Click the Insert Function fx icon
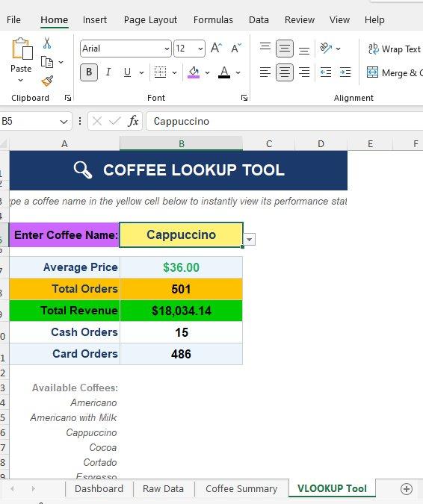The image size is (423, 504). tap(133, 121)
